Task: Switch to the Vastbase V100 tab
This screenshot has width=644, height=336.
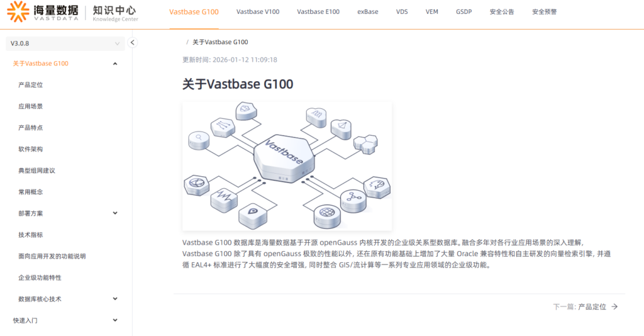Action: click(x=257, y=12)
